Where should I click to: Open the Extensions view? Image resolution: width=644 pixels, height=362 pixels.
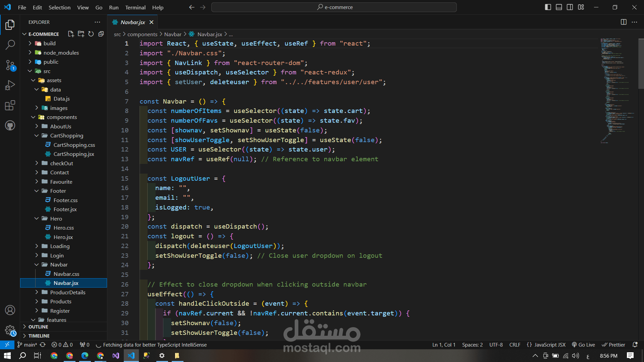10,105
